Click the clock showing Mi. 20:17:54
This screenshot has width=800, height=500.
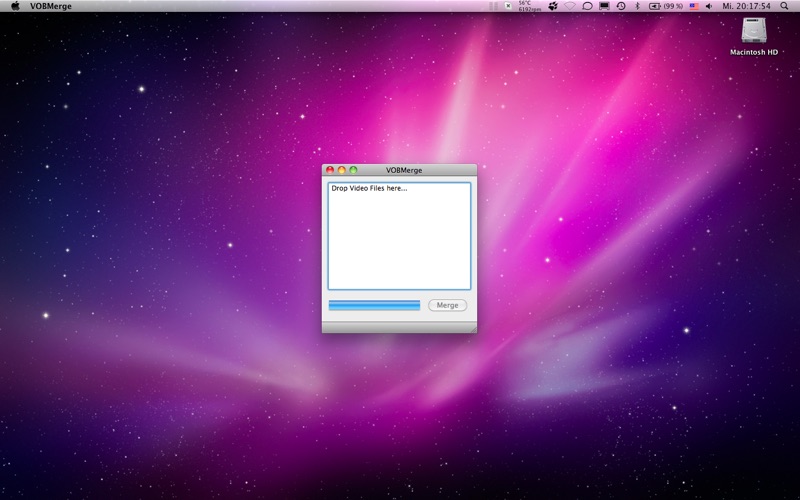click(746, 6)
